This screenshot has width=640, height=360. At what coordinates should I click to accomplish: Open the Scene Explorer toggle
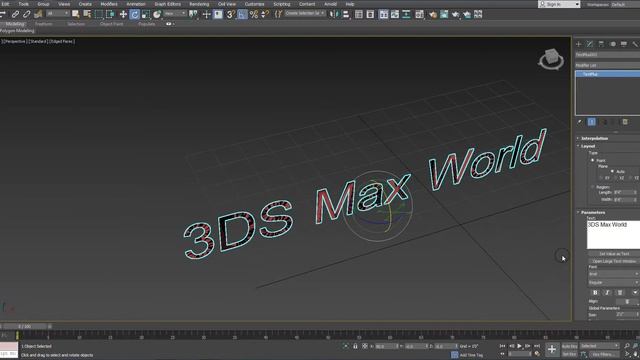point(359,14)
